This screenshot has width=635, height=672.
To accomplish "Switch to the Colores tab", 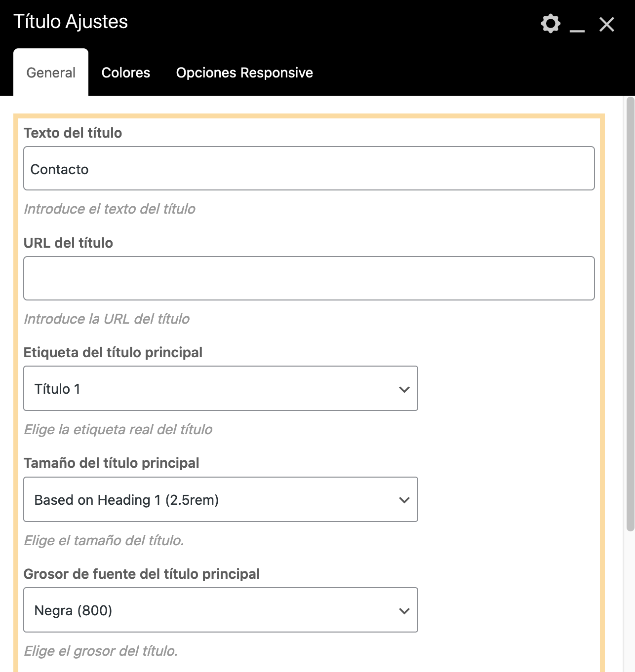I will pos(126,73).
